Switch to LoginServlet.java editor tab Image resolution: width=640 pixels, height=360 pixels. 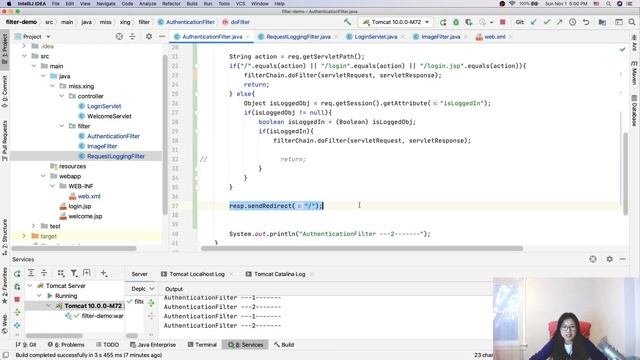pos(376,37)
